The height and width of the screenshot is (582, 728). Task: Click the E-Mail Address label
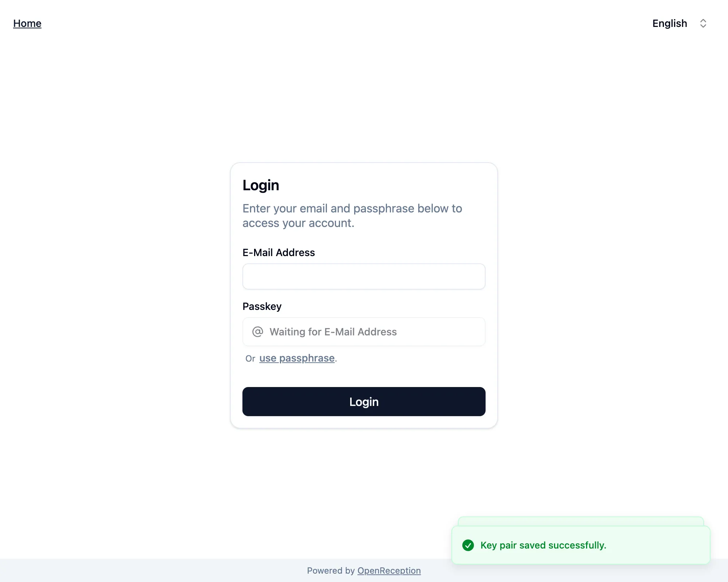click(278, 252)
